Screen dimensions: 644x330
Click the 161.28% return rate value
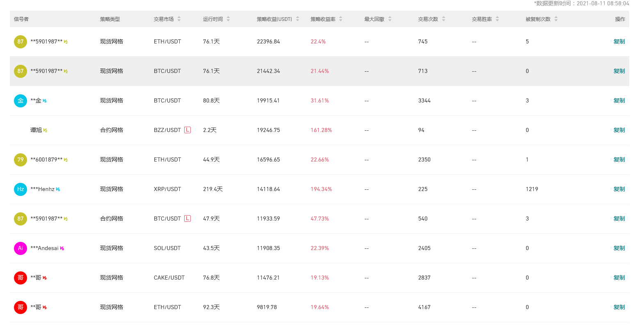(x=321, y=130)
